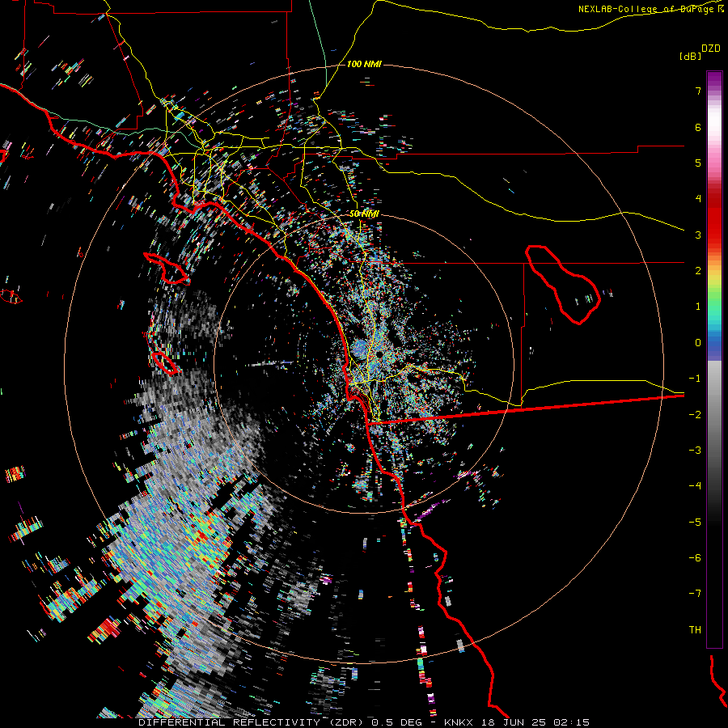The image size is (728, 728).
Task: Click the [dB] unit label
Action: 690,56
